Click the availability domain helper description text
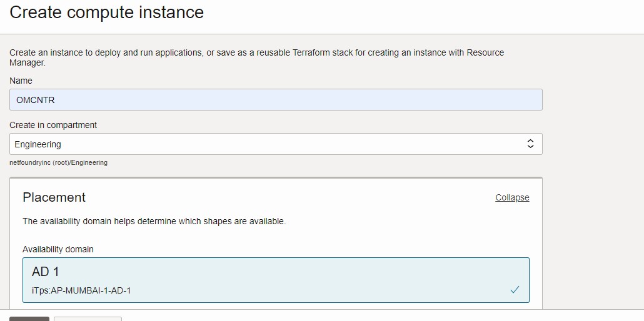The image size is (644, 321). click(154, 221)
